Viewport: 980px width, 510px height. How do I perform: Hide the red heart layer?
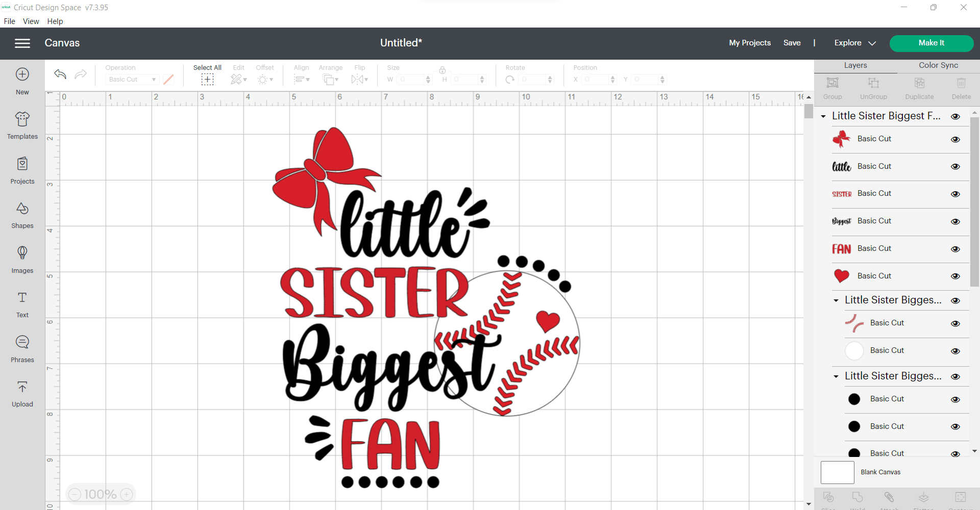[x=955, y=276]
